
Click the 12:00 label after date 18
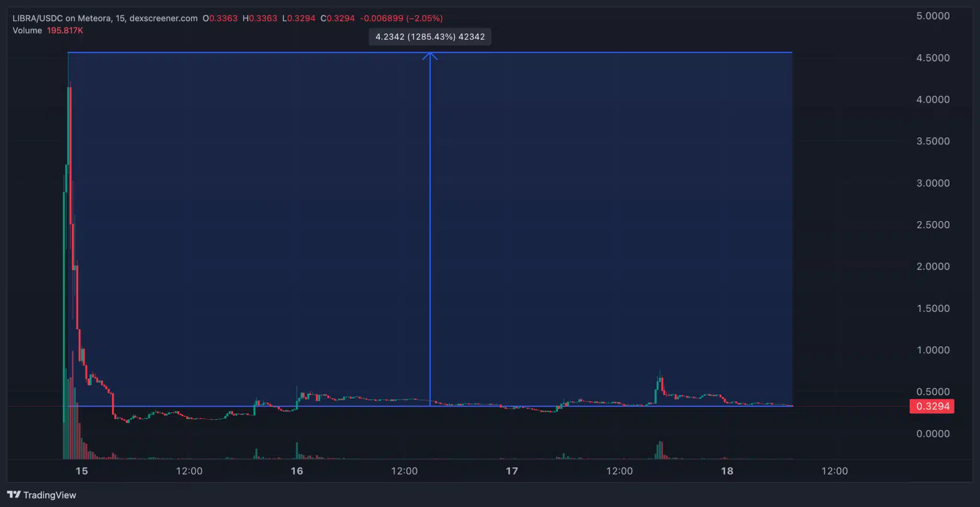(x=835, y=471)
